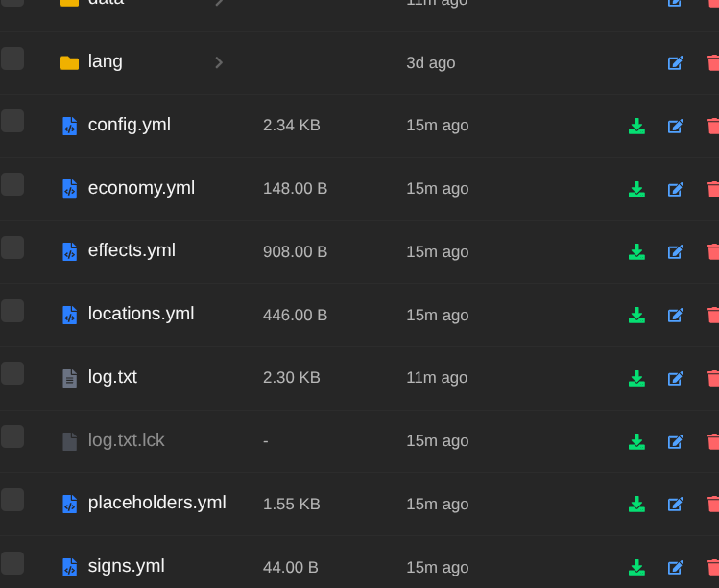Tick the checkbox beside economy.yml
The image size is (719, 588).
point(12,184)
